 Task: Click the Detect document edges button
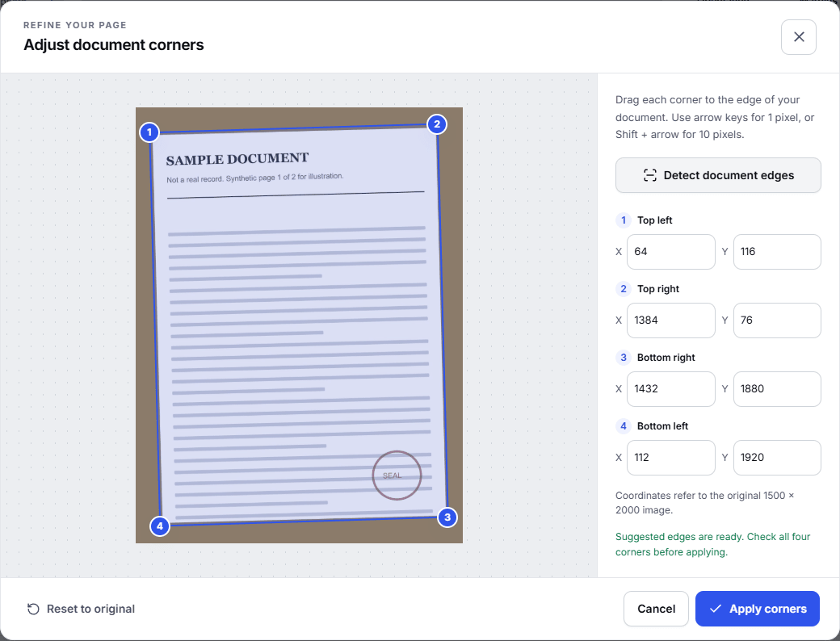[x=718, y=175]
